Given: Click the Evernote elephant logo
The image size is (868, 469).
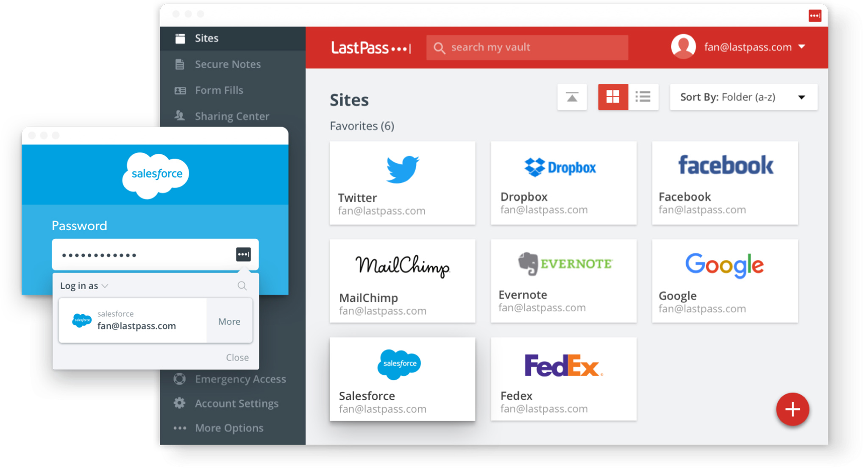Looking at the screenshot, I should [528, 264].
